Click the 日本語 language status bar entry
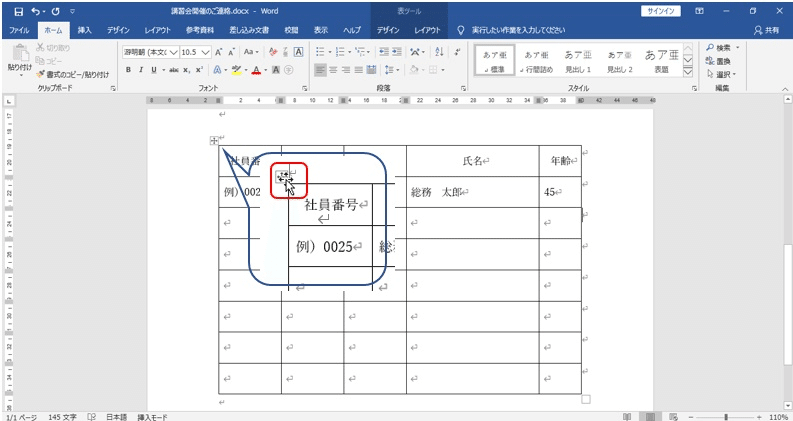 point(116,417)
